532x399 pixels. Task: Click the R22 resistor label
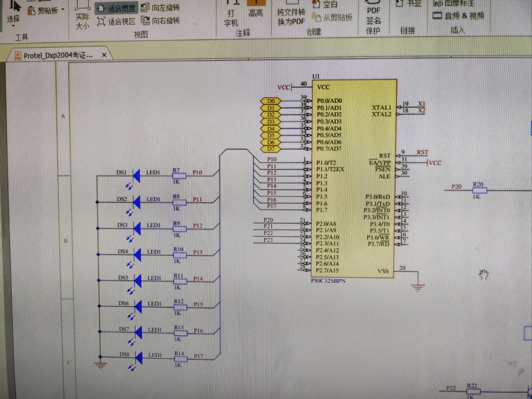click(x=472, y=385)
